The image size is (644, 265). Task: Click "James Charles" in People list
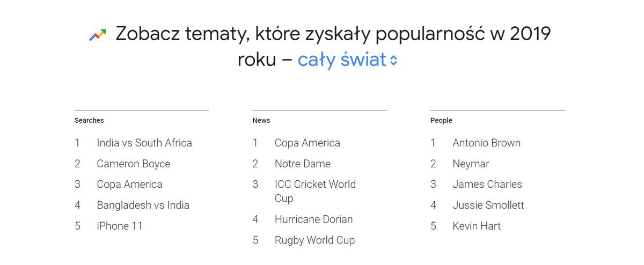click(x=487, y=184)
